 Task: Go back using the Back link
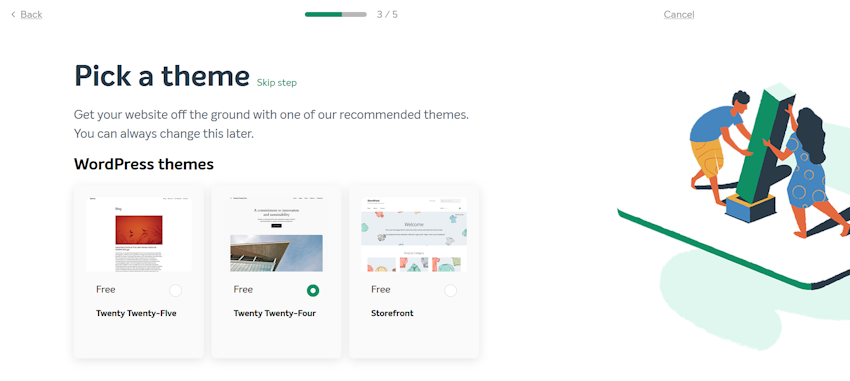click(x=31, y=15)
